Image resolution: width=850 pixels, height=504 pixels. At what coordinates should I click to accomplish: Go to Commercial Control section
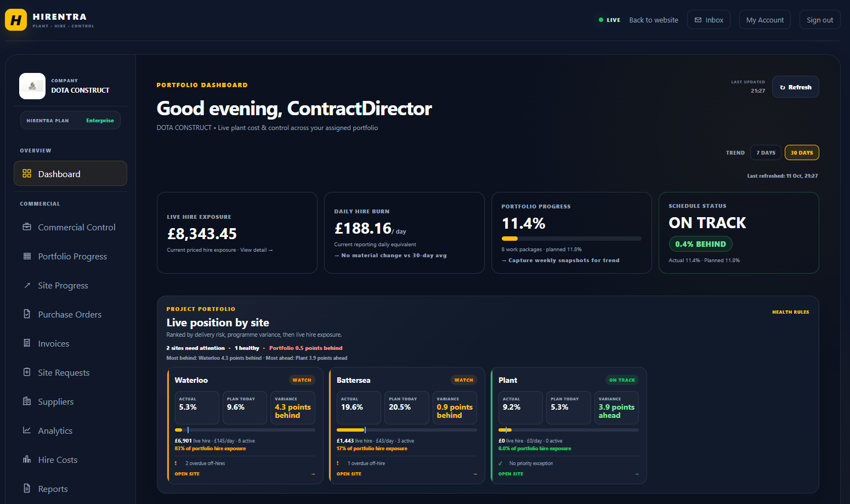coord(70,227)
